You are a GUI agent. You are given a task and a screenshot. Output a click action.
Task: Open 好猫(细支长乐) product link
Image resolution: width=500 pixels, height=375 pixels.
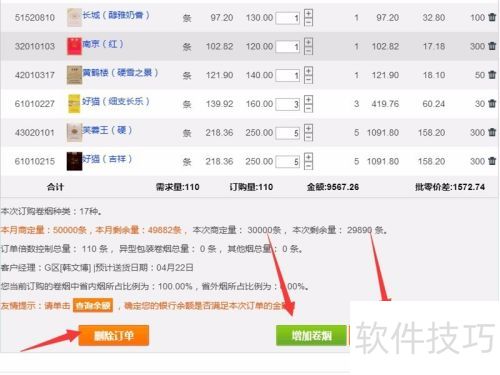pos(116,101)
